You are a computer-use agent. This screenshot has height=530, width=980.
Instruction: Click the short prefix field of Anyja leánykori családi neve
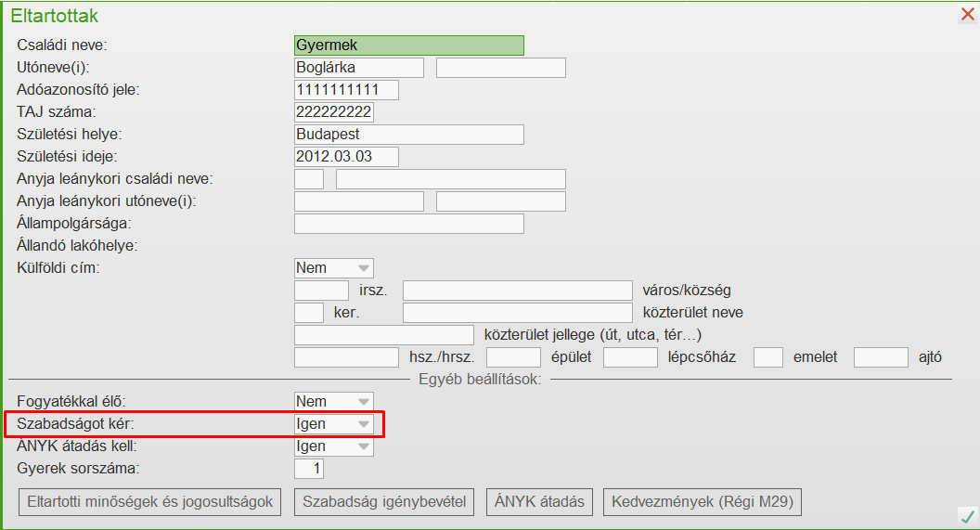309,179
